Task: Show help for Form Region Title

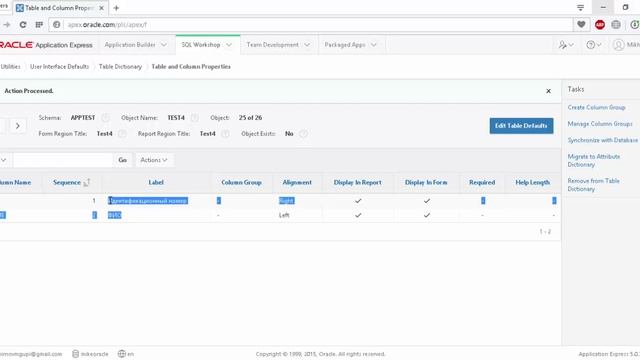Action: point(122,133)
